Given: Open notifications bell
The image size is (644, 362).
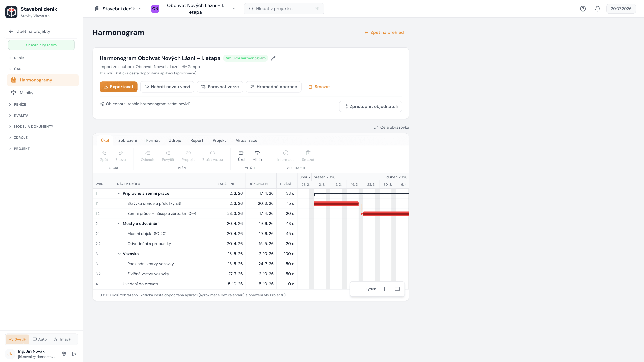Looking at the screenshot, I should pyautogui.click(x=598, y=9).
